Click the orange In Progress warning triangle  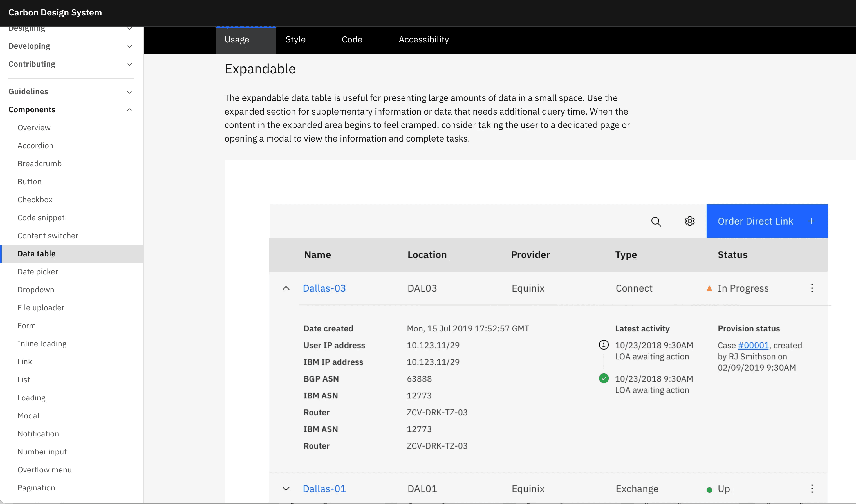[x=709, y=288]
